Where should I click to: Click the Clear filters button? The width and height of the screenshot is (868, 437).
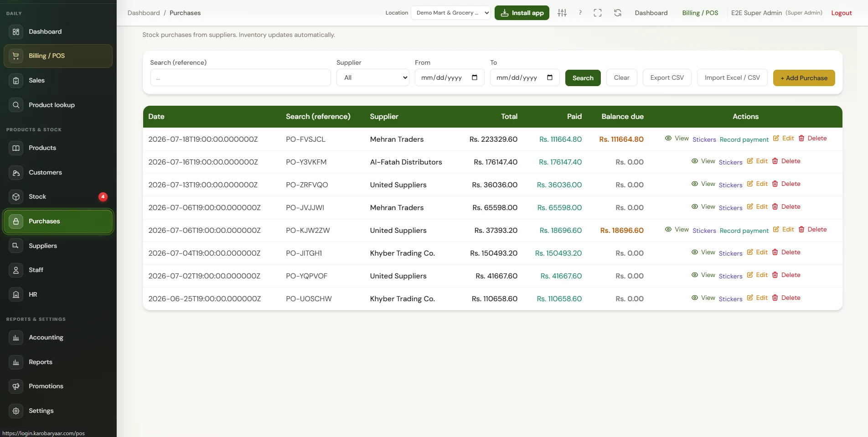point(621,77)
